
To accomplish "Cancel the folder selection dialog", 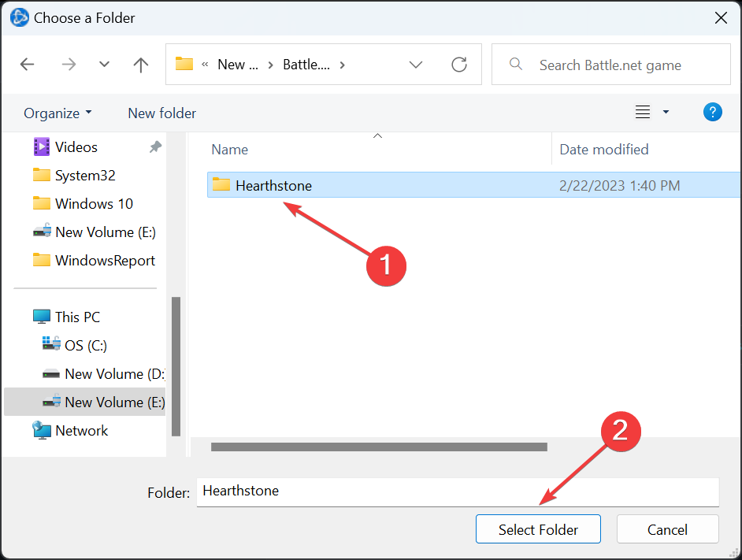I will tap(667, 529).
